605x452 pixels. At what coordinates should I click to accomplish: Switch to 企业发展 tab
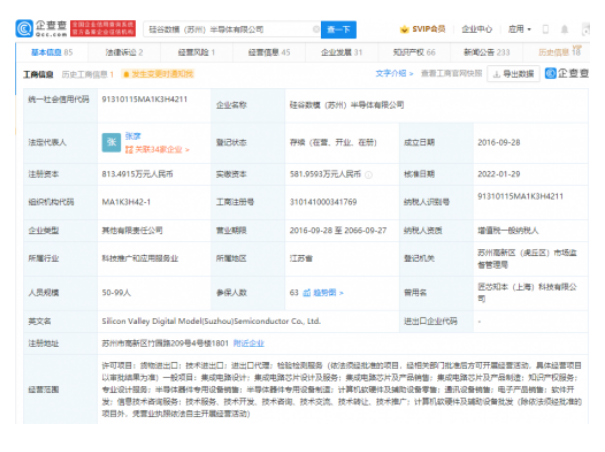[x=341, y=52]
